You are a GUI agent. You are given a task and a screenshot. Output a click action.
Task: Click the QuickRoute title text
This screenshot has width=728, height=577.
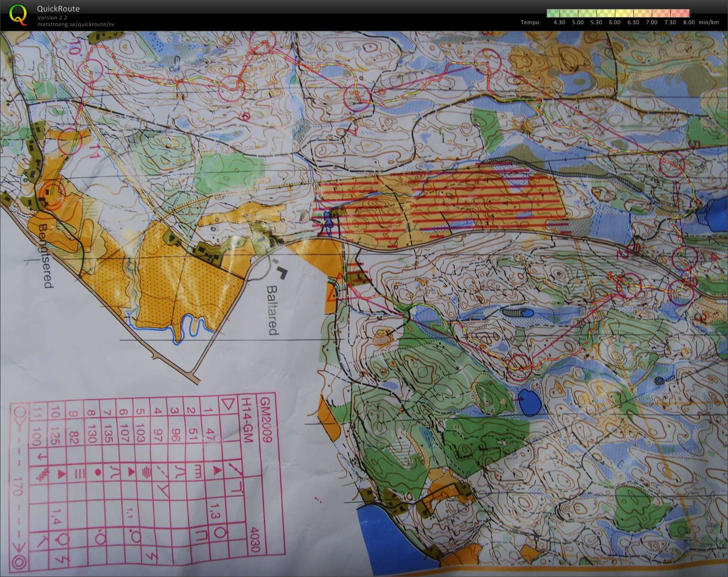coord(58,9)
